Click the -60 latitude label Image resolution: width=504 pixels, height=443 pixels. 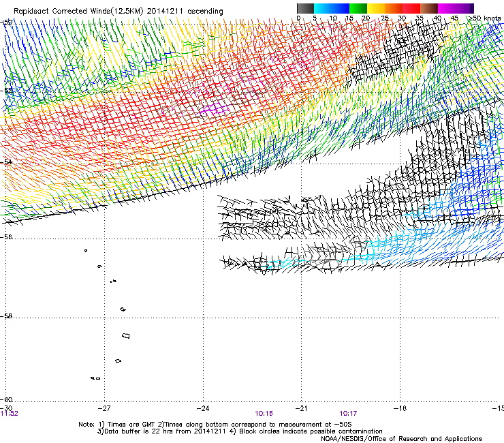click(7, 399)
